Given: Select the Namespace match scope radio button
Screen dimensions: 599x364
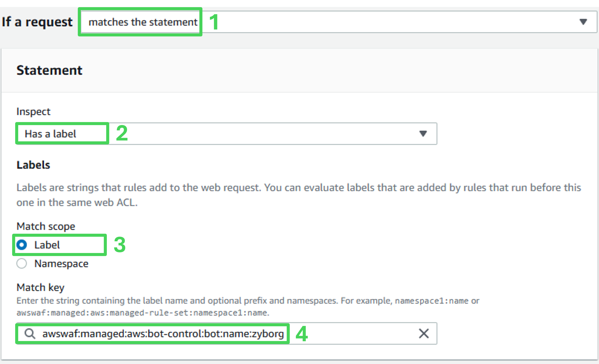Looking at the screenshot, I should (22, 263).
